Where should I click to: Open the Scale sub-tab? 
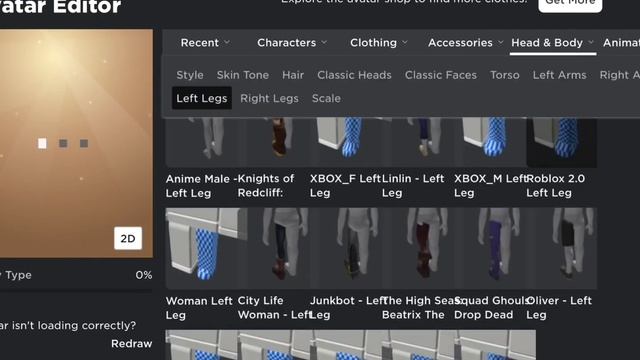coord(326,98)
